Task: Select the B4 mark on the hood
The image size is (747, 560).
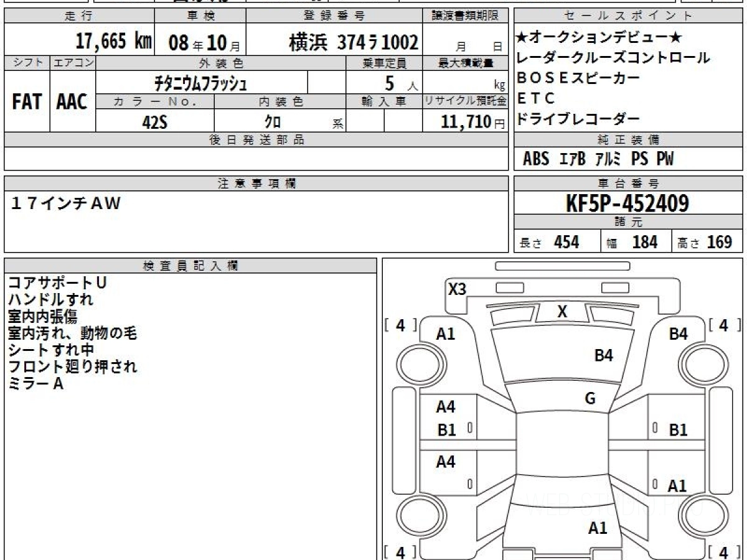Action: pos(604,355)
